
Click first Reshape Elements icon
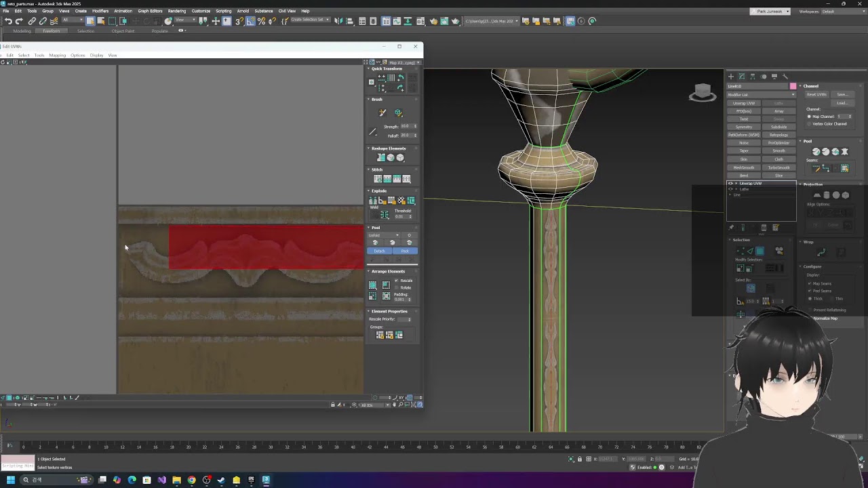381,158
